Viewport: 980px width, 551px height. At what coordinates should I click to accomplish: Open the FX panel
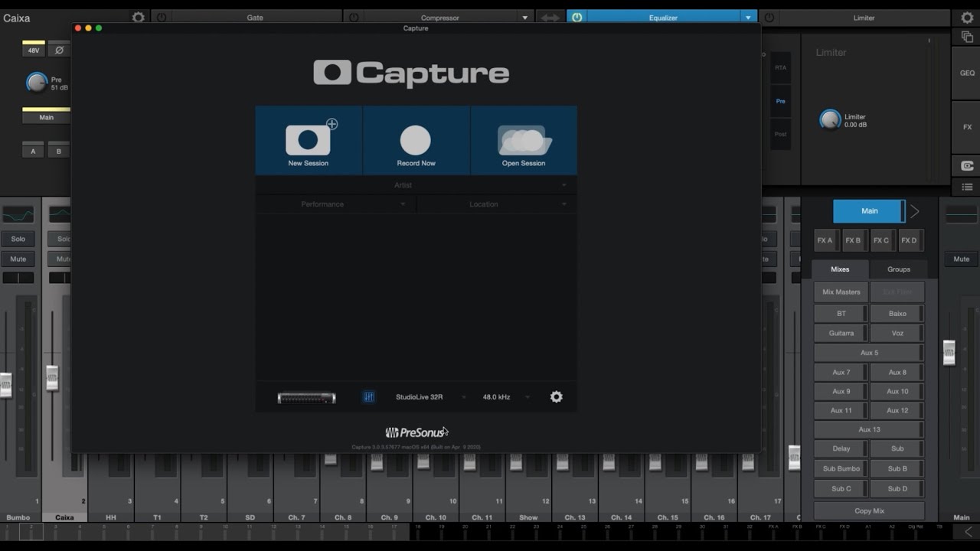tap(967, 127)
